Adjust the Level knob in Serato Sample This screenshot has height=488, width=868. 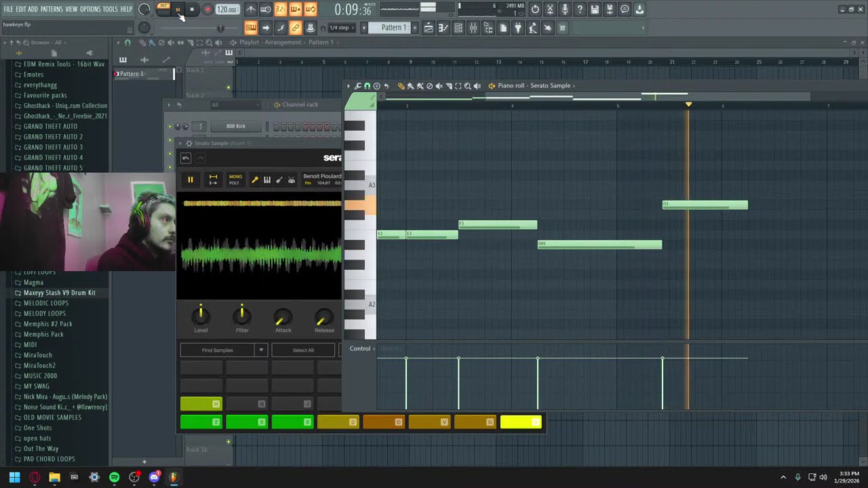pos(201,315)
